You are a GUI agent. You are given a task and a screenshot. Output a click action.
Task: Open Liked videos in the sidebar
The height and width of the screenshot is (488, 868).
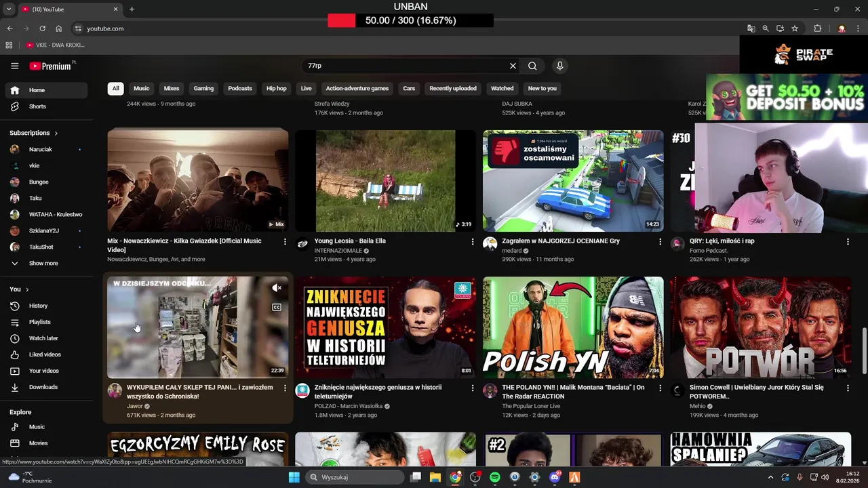(x=46, y=354)
